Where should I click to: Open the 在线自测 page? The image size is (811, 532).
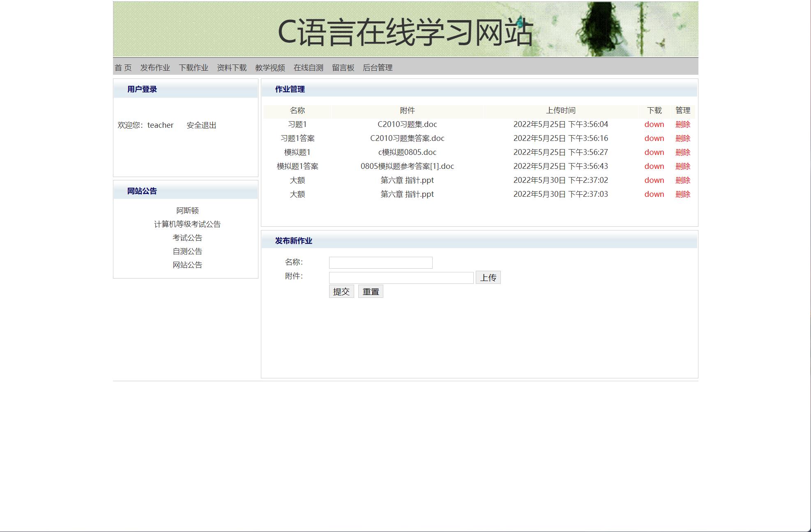309,67
